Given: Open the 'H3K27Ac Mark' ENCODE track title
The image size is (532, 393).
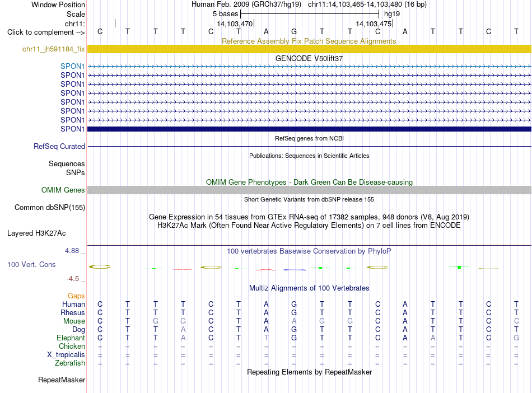Looking at the screenshot, I should click(309, 226).
